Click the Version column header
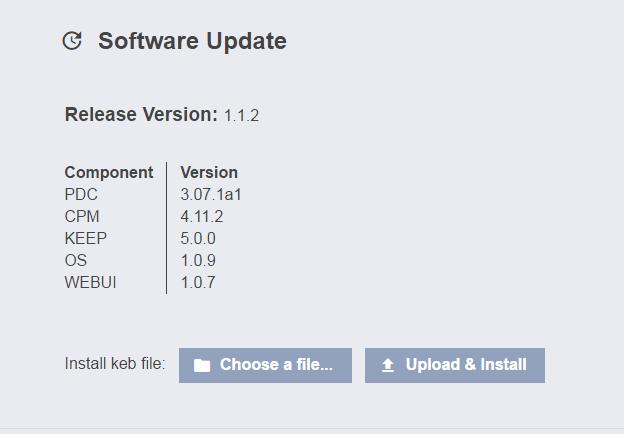 (209, 172)
